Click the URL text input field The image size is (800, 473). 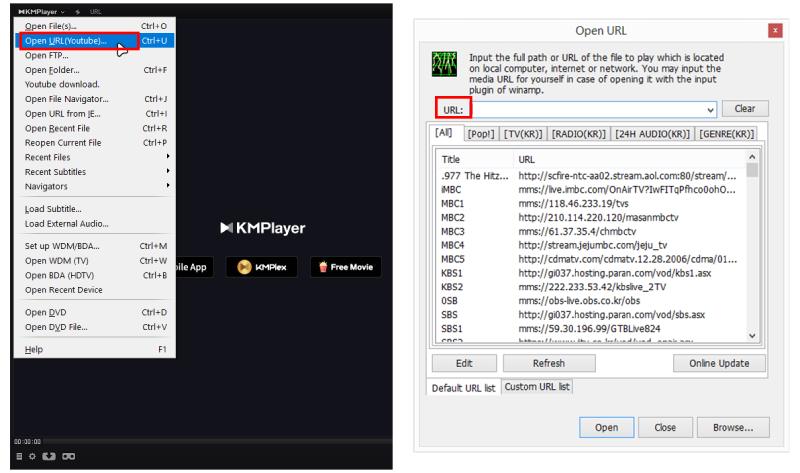[x=587, y=110]
